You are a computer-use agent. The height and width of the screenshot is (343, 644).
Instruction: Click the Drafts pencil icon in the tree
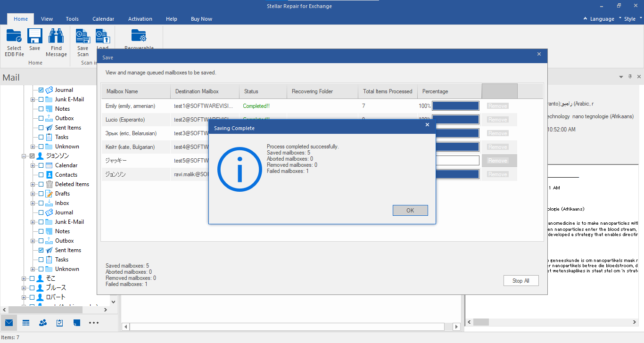[49, 194]
